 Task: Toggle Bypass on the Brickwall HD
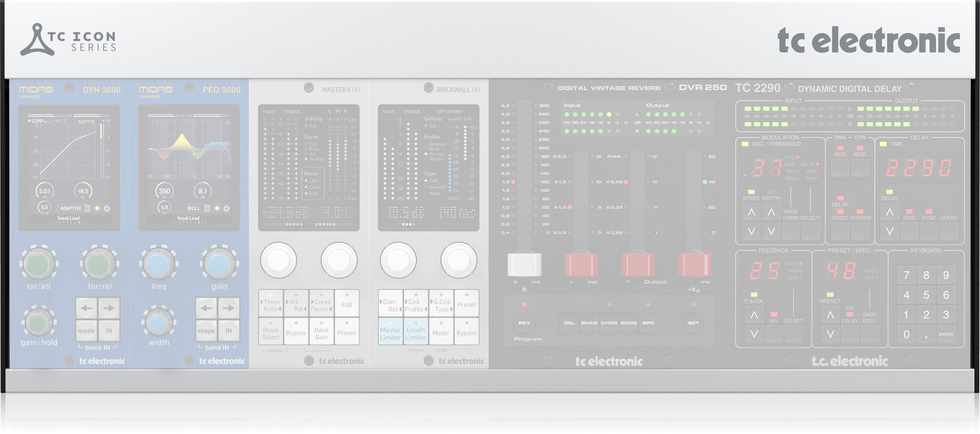pyautogui.click(x=466, y=332)
